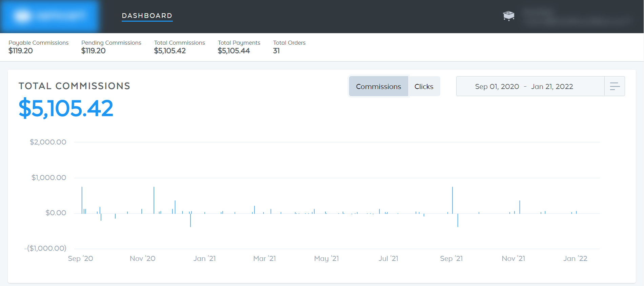644x286 pixels.
Task: Click the TOTAL COMMISSIONS chart heading
Action: [x=74, y=86]
